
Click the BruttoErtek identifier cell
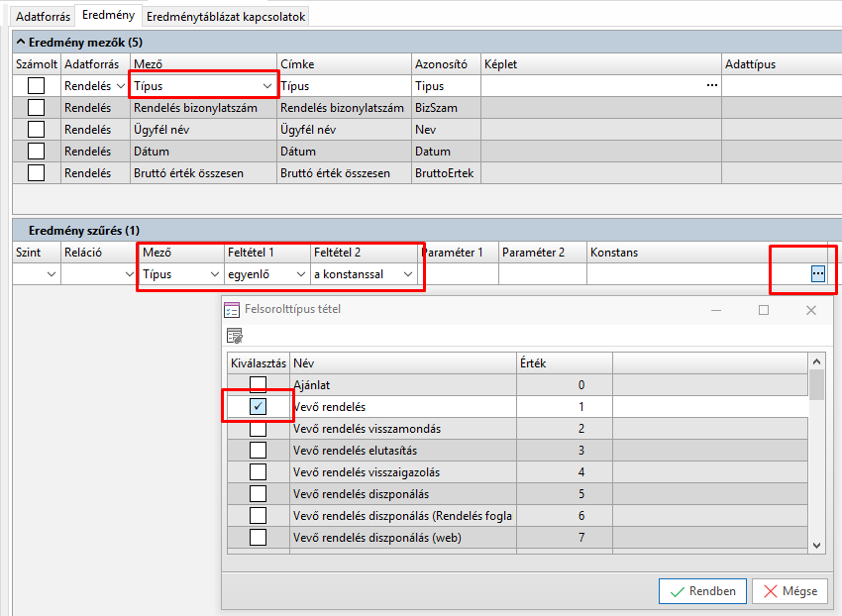tap(446, 173)
